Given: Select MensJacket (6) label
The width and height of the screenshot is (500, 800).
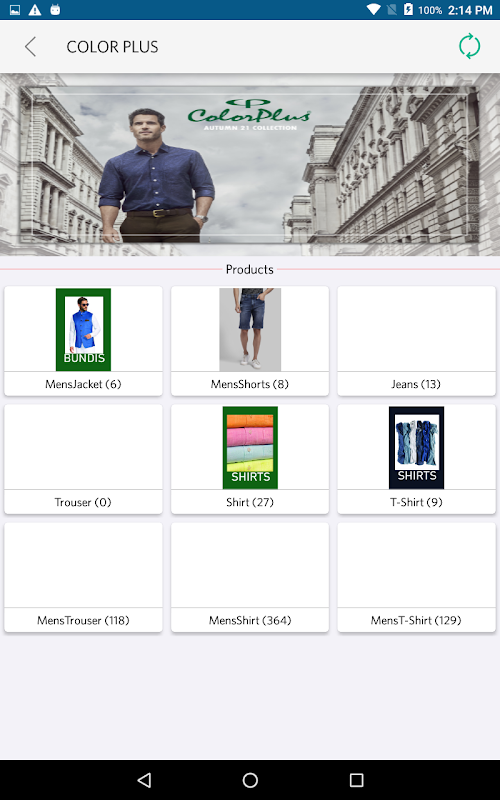Looking at the screenshot, I should 83,384.
